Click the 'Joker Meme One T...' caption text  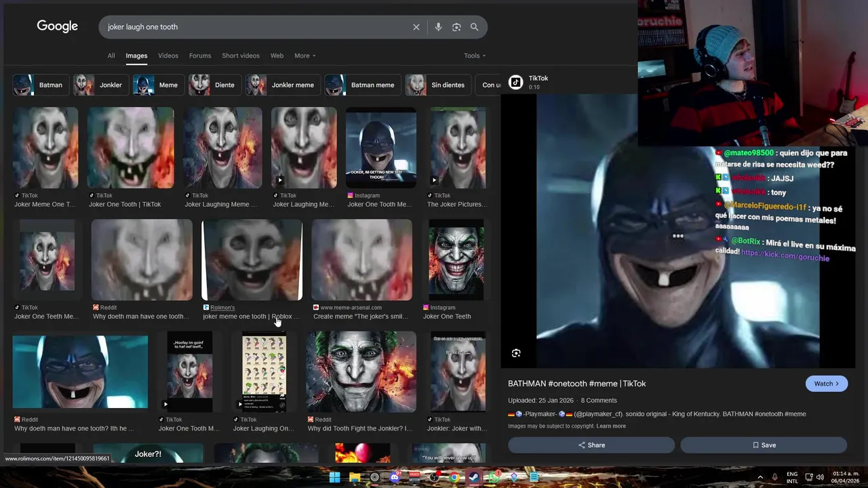(x=45, y=204)
